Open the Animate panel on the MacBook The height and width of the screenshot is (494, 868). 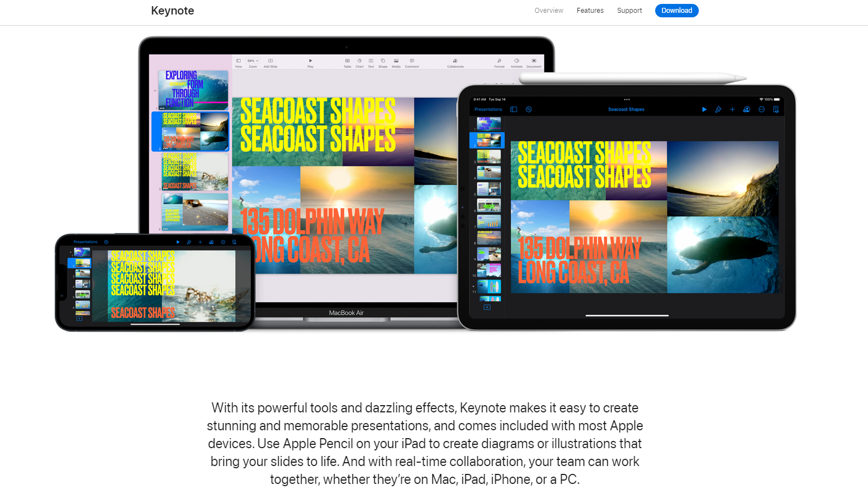tap(517, 61)
